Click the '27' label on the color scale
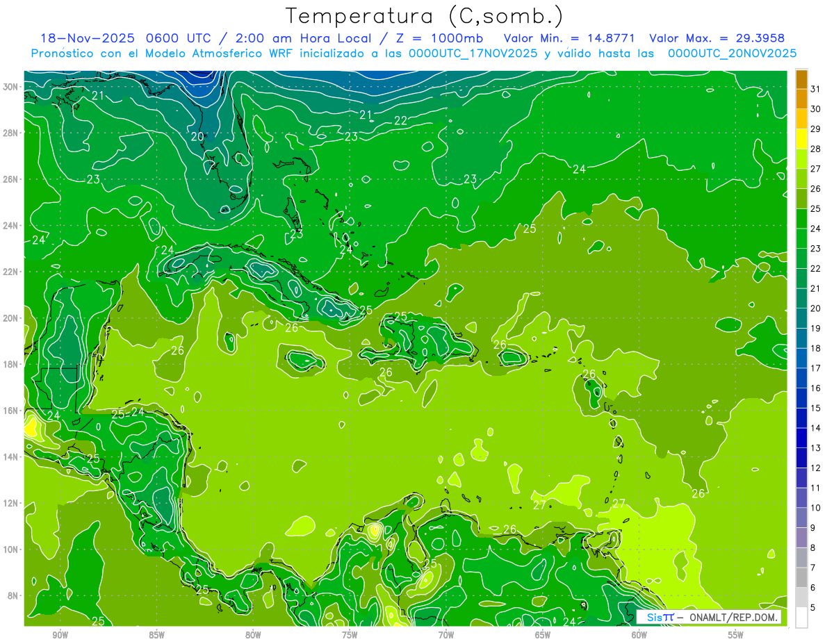Image resolution: width=834 pixels, height=644 pixels. (815, 169)
